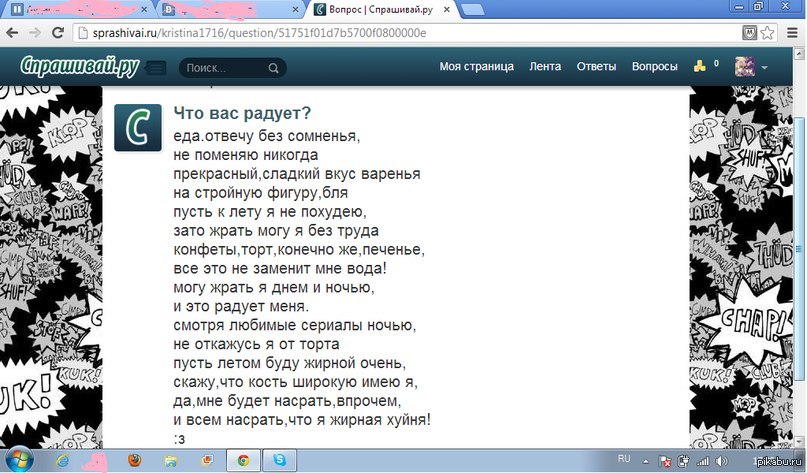The width and height of the screenshot is (807, 473).
Task: Click the Поиск search input field
Action: click(222, 69)
